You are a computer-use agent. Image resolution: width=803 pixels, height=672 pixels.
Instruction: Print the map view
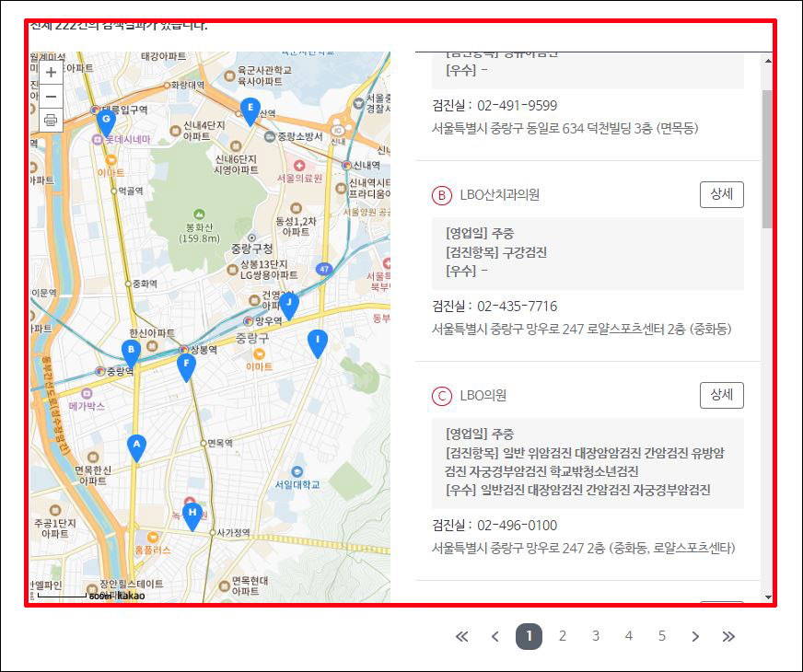[51, 121]
